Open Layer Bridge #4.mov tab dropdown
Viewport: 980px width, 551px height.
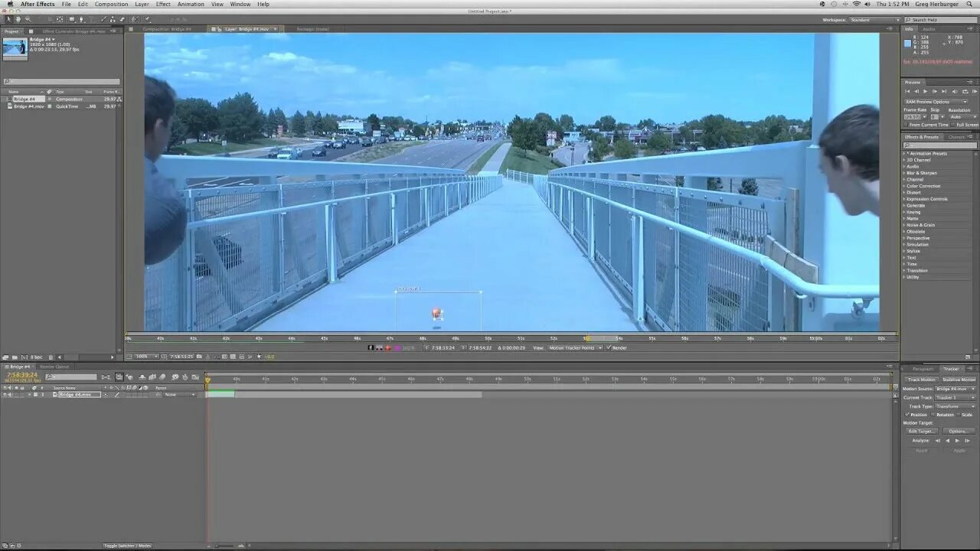click(276, 29)
